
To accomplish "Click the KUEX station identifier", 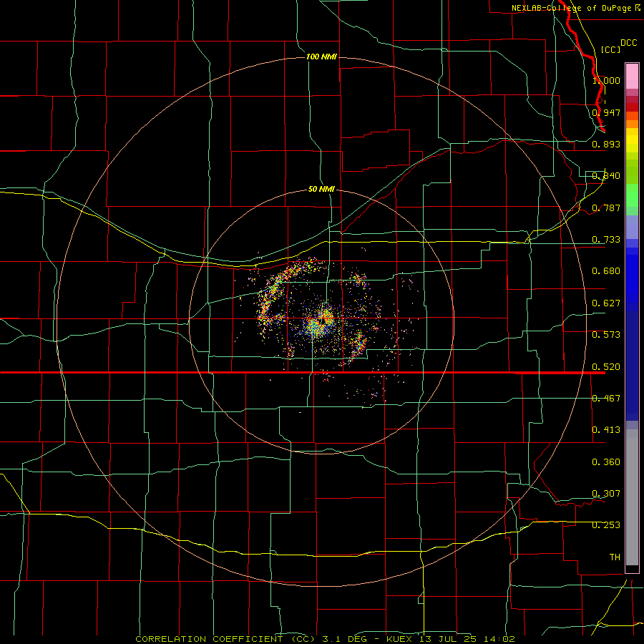I will (x=400, y=639).
